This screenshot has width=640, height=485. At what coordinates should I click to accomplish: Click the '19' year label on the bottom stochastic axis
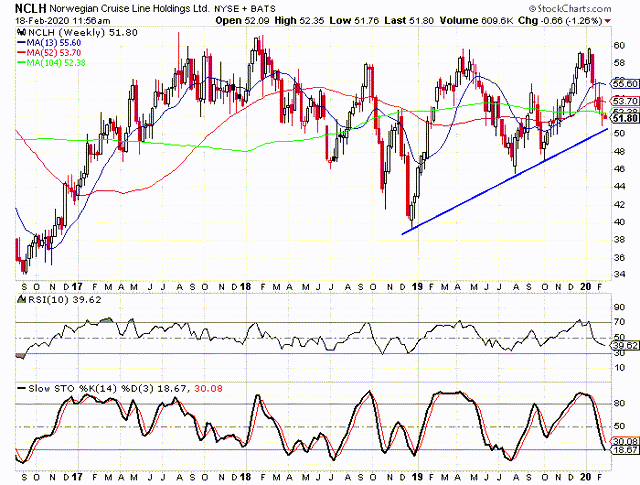point(417,476)
